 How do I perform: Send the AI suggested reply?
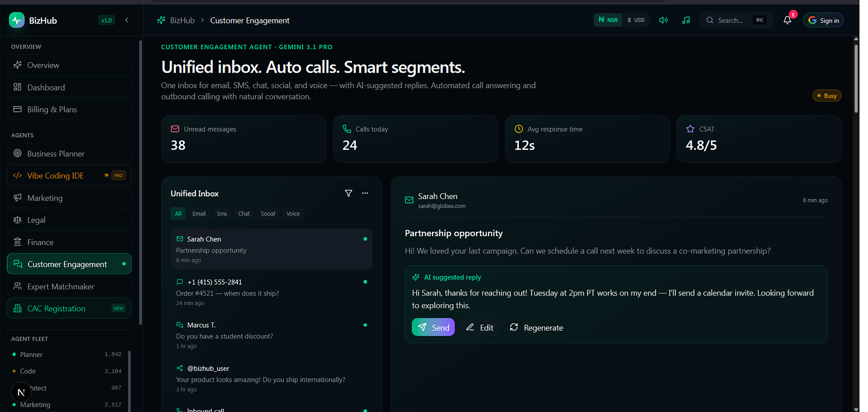point(433,328)
